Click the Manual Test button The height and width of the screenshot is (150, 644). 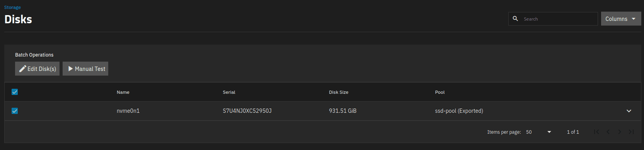(85, 69)
